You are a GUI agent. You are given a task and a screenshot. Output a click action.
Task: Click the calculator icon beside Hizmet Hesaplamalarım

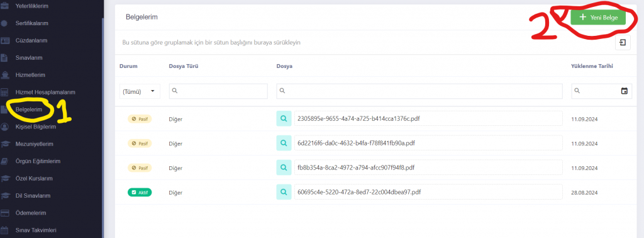point(4,93)
